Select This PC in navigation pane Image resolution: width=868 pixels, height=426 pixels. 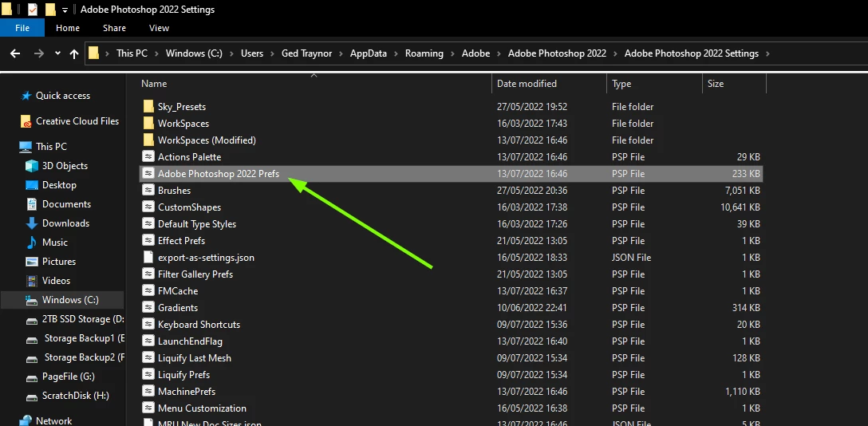coord(51,147)
